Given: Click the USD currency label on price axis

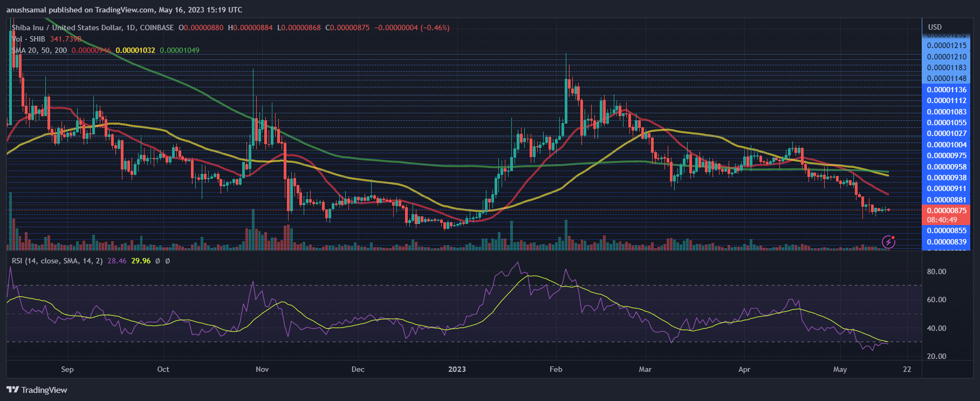Looking at the screenshot, I should coord(935,27).
